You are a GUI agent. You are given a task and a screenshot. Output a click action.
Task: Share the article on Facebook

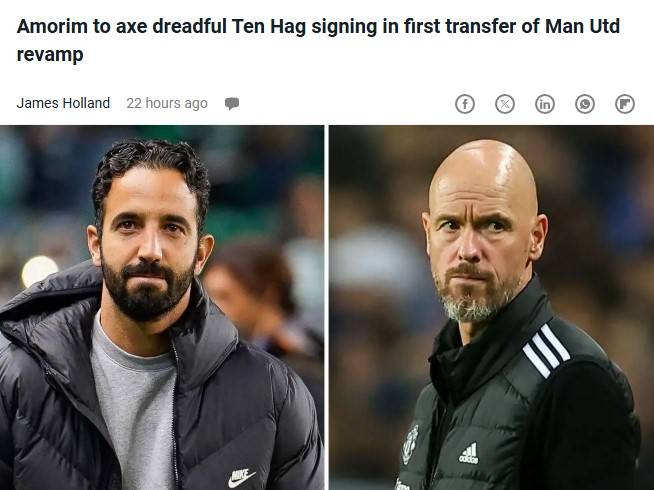(x=465, y=104)
